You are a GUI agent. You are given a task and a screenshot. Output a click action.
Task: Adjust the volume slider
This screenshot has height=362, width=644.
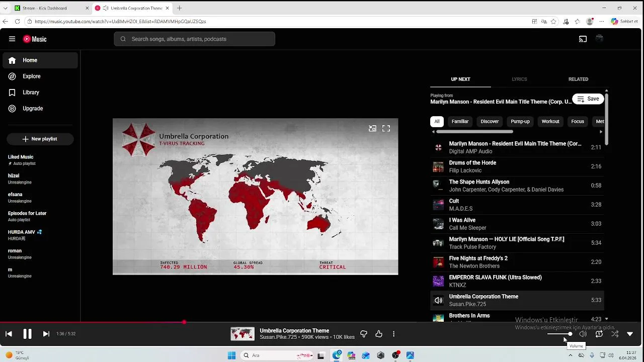point(559,334)
